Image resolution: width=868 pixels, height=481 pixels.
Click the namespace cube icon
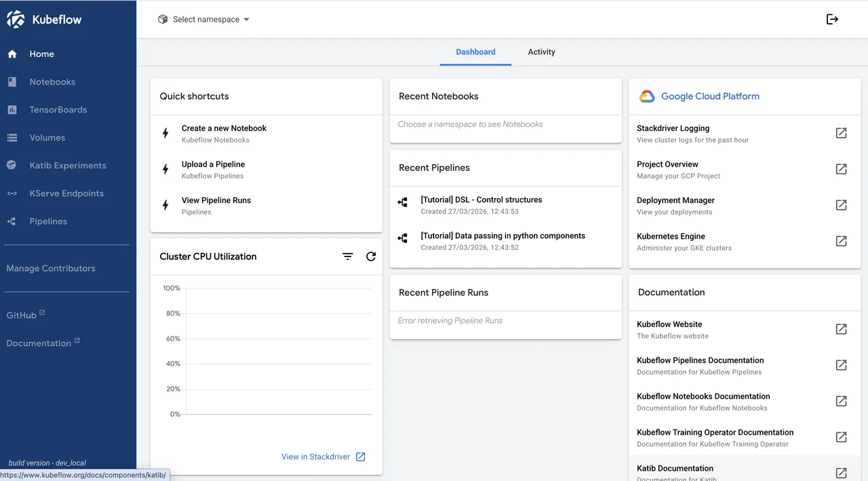point(163,20)
